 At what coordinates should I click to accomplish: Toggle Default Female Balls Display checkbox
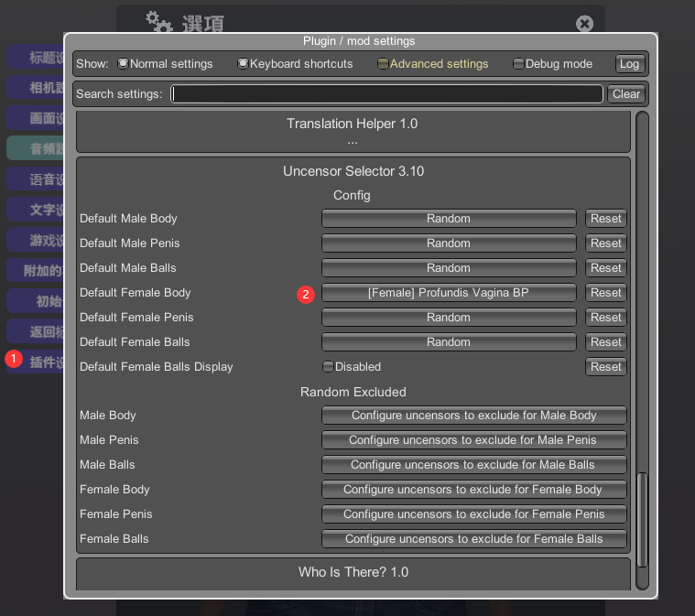click(x=328, y=367)
